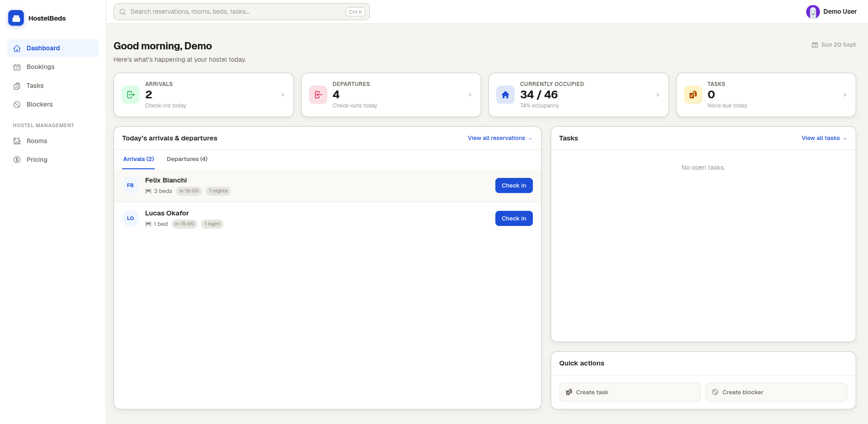Screen dimensions: 868x424
Task: Open View all tasks link
Action: (x=824, y=138)
